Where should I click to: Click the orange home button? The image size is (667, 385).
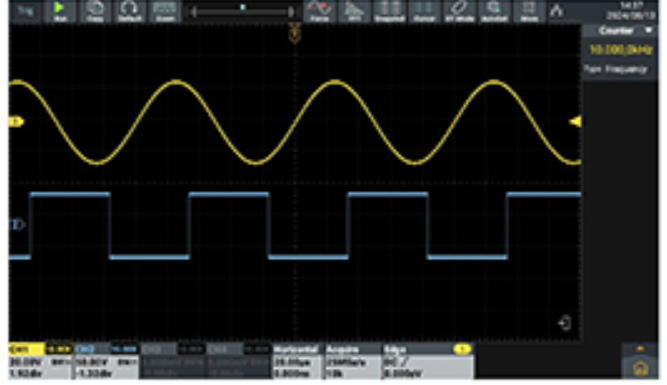[x=640, y=368]
